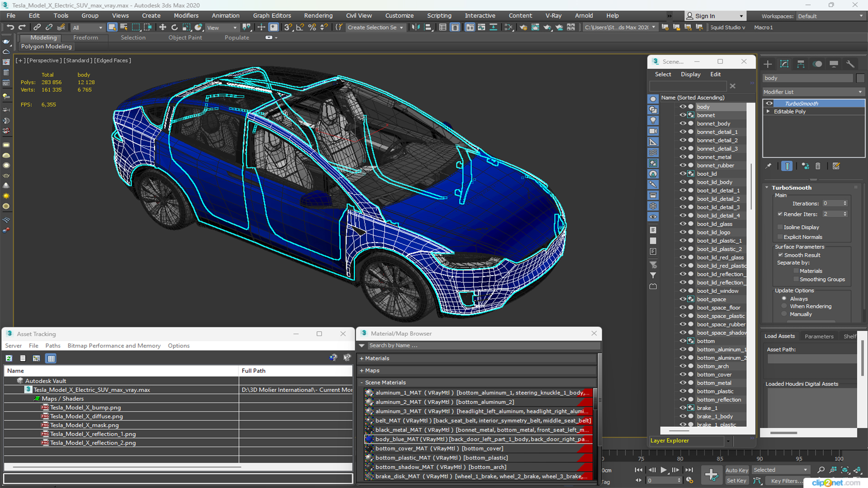This screenshot has width=868, height=488.
Task: Toggle Show End Result icon
Action: 787,166
